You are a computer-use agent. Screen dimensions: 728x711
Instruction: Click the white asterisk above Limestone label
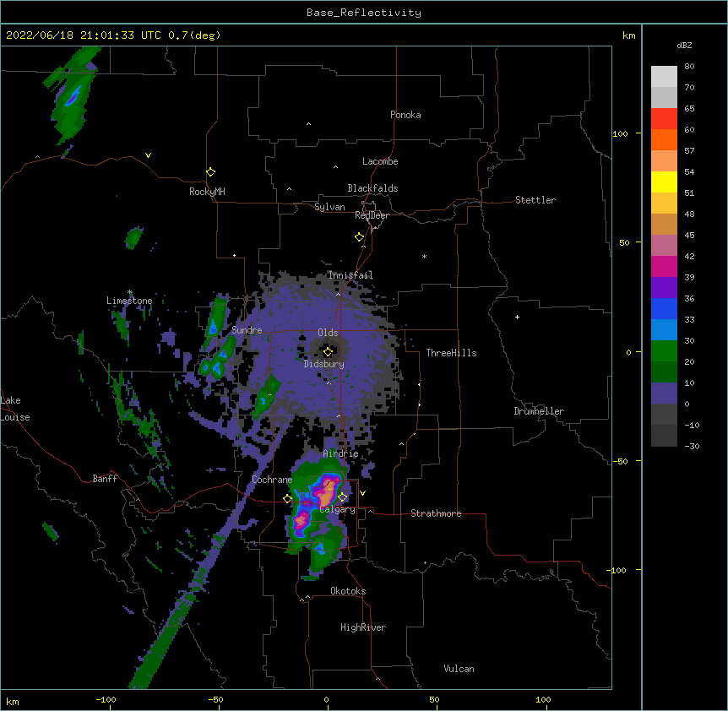pos(130,292)
